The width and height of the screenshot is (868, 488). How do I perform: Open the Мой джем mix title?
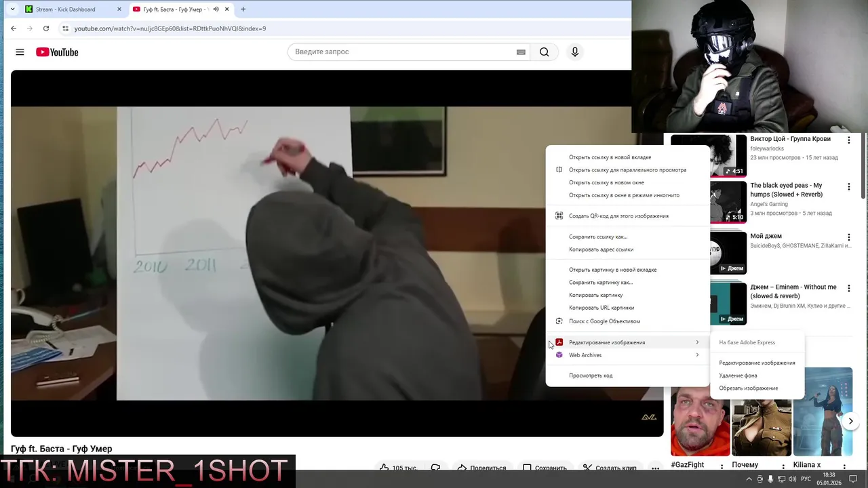click(x=766, y=237)
